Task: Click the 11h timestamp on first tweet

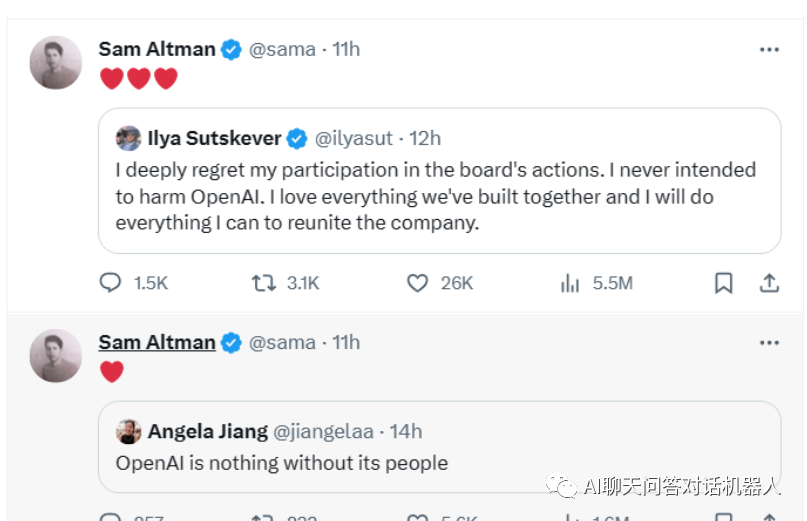Action: [x=346, y=49]
